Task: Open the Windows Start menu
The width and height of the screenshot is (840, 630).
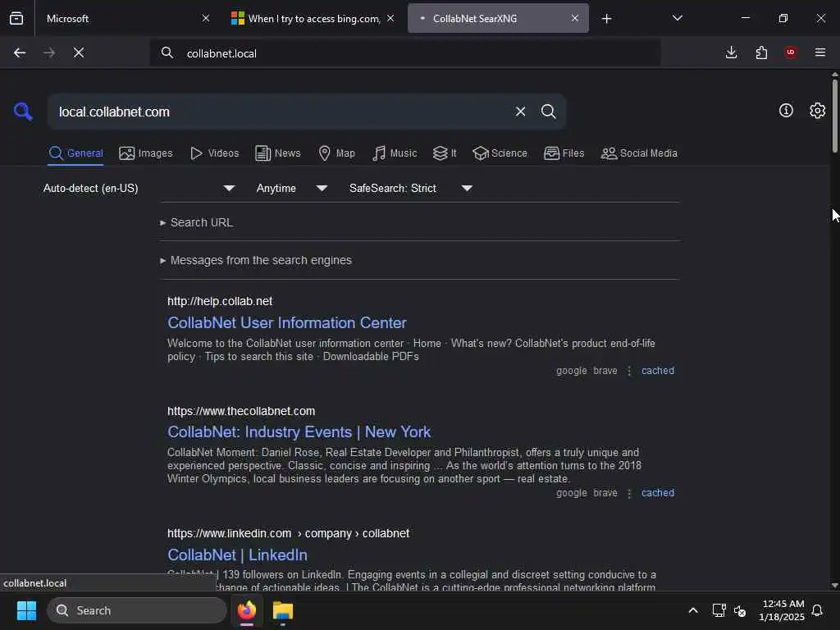Action: (x=27, y=610)
